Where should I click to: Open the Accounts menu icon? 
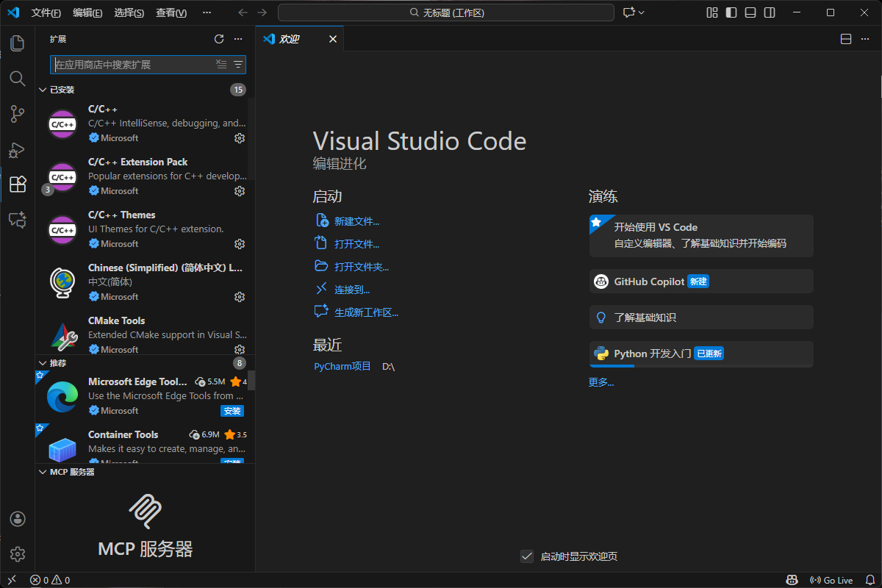(x=18, y=519)
